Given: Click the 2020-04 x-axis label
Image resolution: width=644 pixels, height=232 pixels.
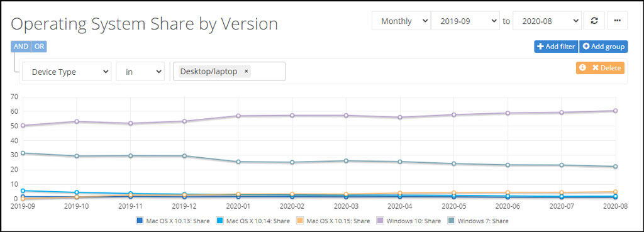Looking at the screenshot, I should 399,206.
